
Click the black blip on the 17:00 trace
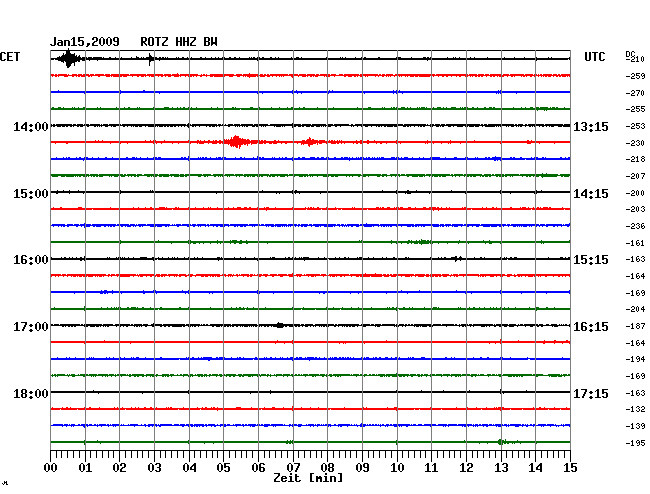pyautogui.click(x=280, y=325)
